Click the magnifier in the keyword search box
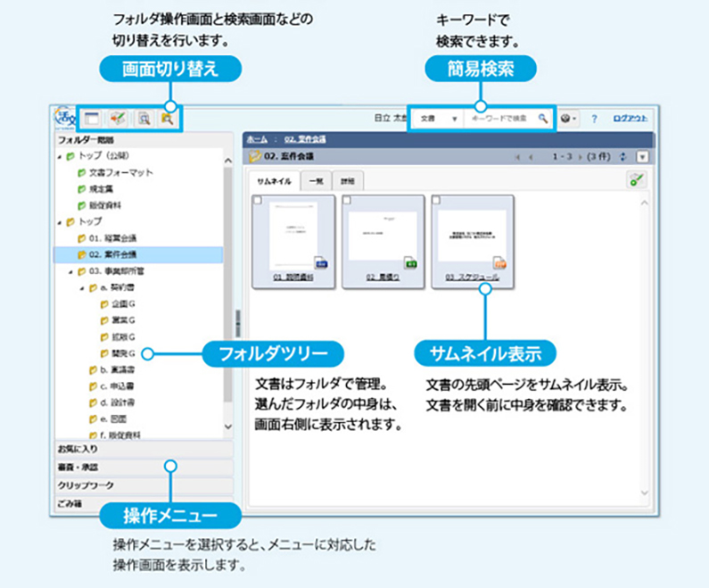Viewport: 709px width, 588px height. (x=542, y=118)
